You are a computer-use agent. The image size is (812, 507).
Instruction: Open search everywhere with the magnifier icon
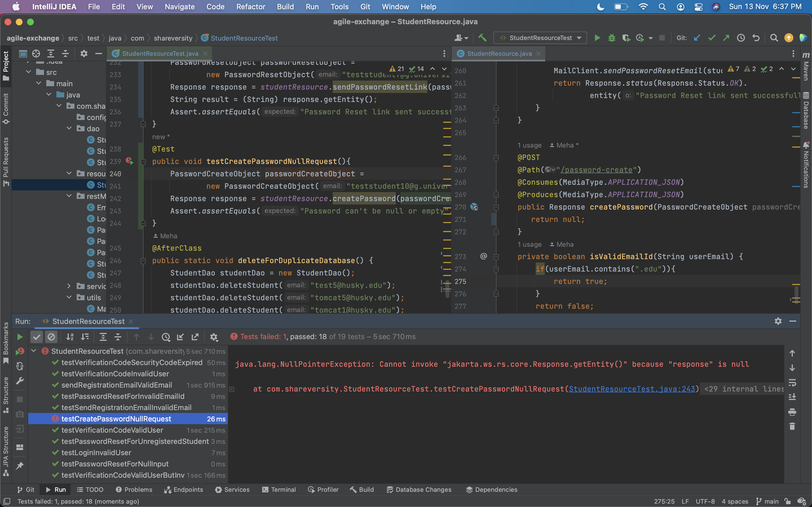pos(774,38)
